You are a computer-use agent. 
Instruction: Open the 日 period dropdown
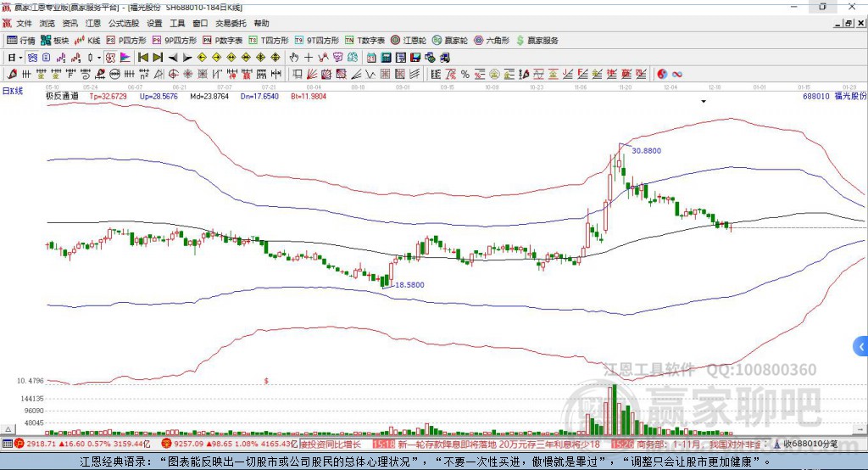(14, 58)
